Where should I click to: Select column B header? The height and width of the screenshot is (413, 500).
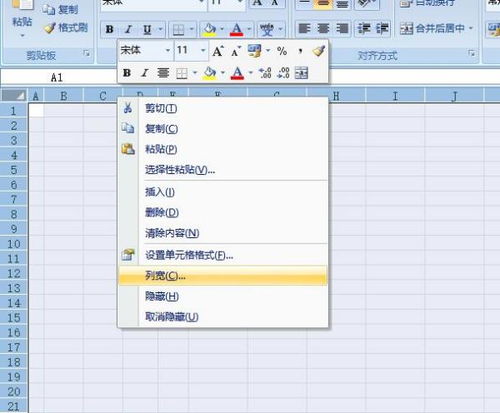pyautogui.click(x=63, y=96)
